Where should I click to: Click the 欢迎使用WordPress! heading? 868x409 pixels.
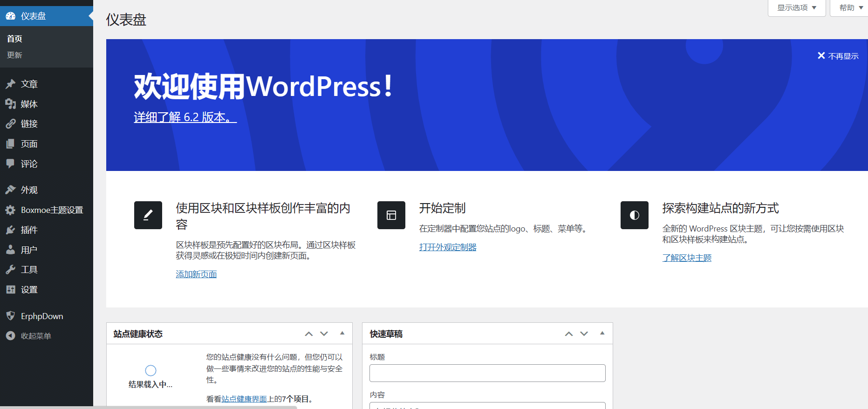tap(264, 86)
